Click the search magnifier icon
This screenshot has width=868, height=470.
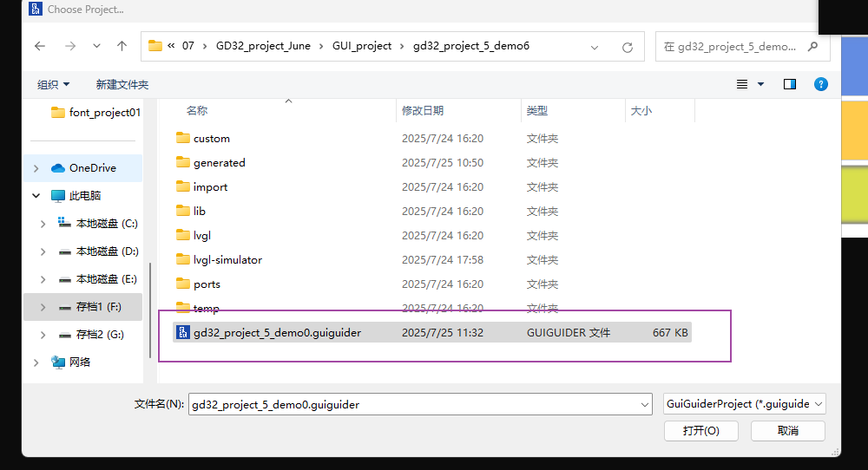coord(812,47)
